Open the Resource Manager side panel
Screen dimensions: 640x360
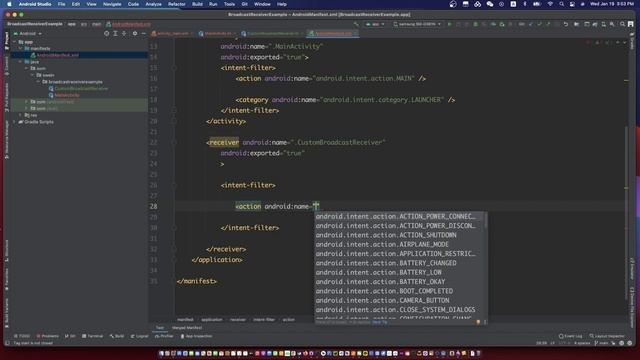click(7, 140)
